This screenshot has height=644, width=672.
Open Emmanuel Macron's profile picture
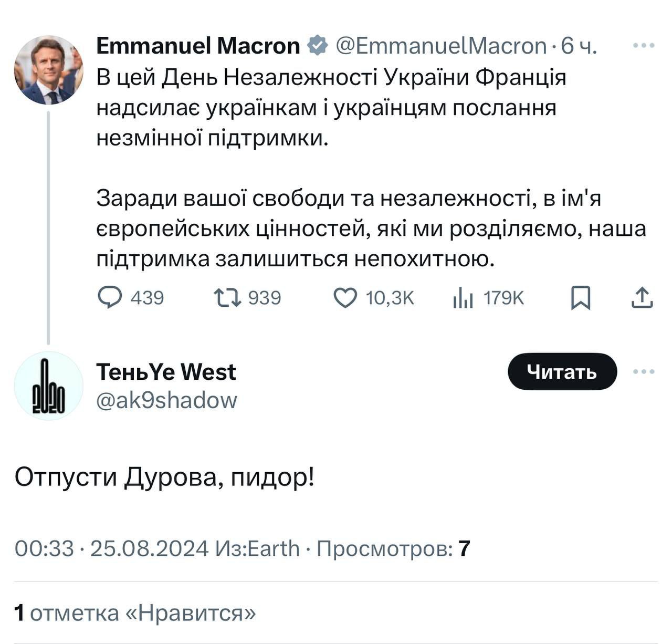point(48,70)
